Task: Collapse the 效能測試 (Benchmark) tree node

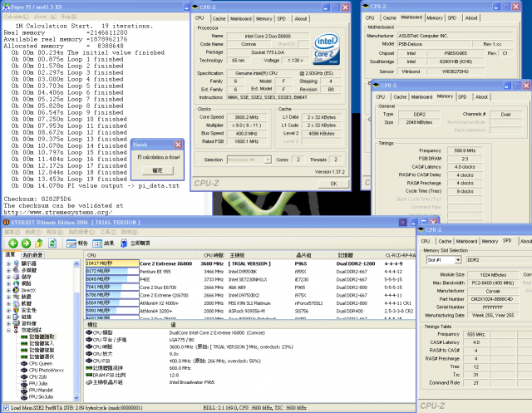Action: [8, 330]
